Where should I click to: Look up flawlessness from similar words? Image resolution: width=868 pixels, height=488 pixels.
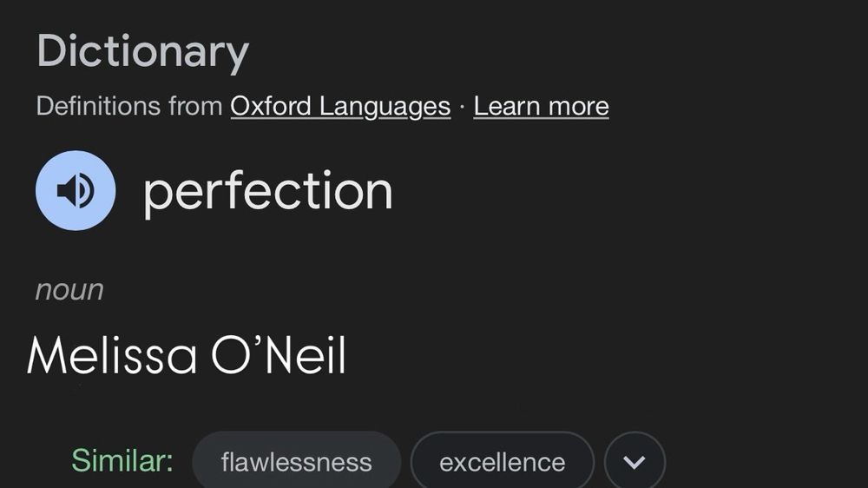click(x=297, y=461)
